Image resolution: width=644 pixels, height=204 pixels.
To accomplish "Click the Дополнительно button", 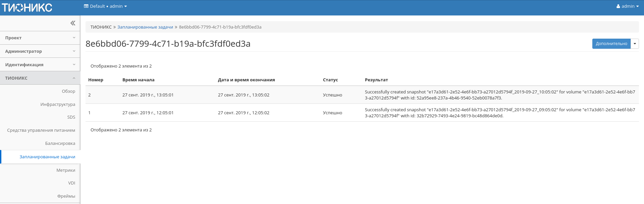I will point(611,44).
